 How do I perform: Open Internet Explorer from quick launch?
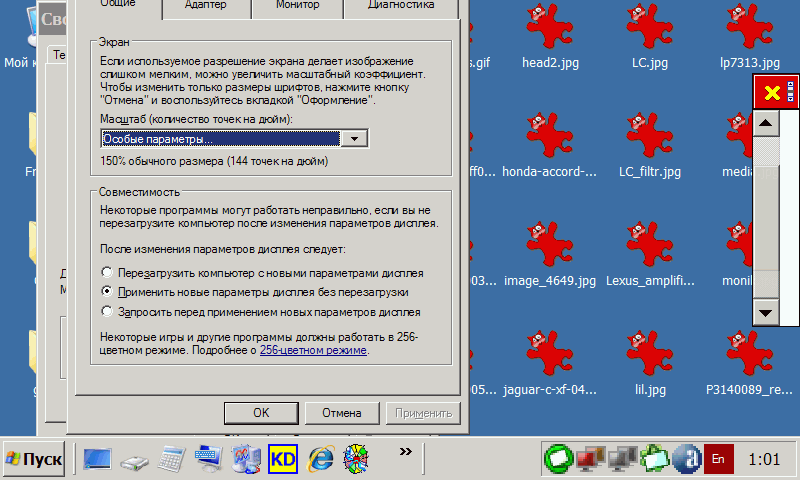(x=320, y=458)
